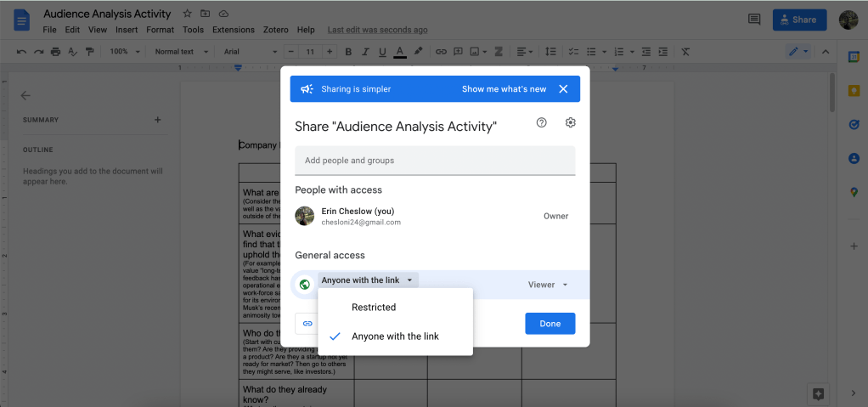868x407 pixels.
Task: Click 'Show me what's new' link
Action: click(504, 89)
